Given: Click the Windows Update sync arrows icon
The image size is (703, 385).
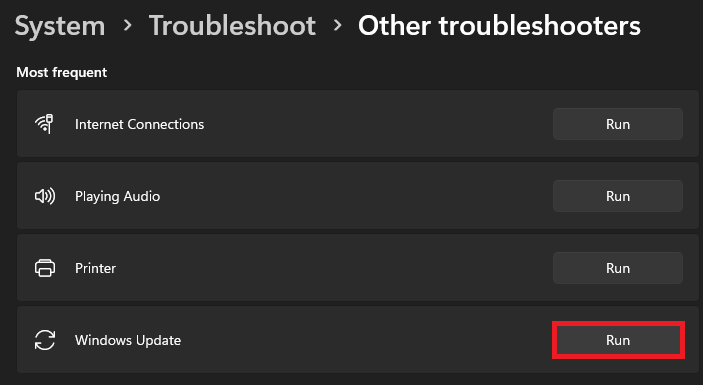Looking at the screenshot, I should [45, 340].
